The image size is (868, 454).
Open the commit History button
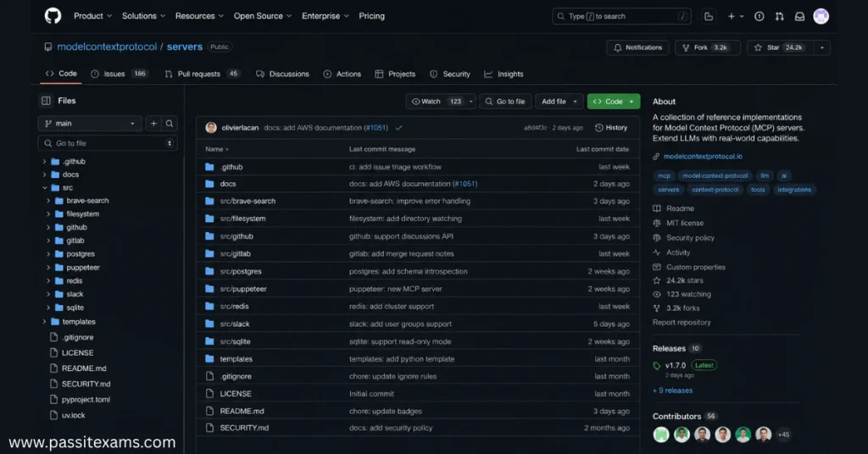[x=611, y=128]
